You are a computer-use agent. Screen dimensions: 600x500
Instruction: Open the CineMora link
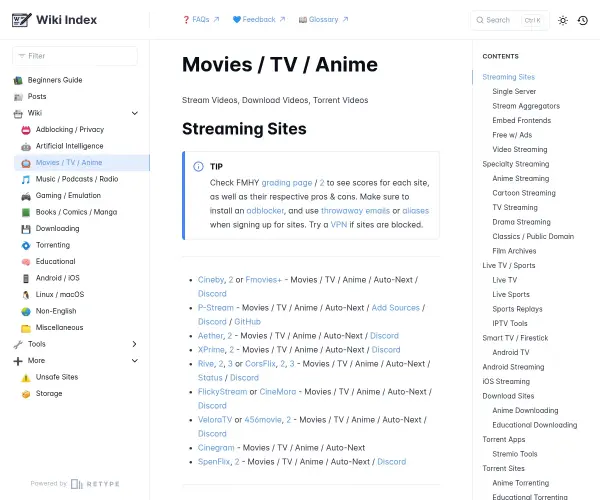[278, 392]
